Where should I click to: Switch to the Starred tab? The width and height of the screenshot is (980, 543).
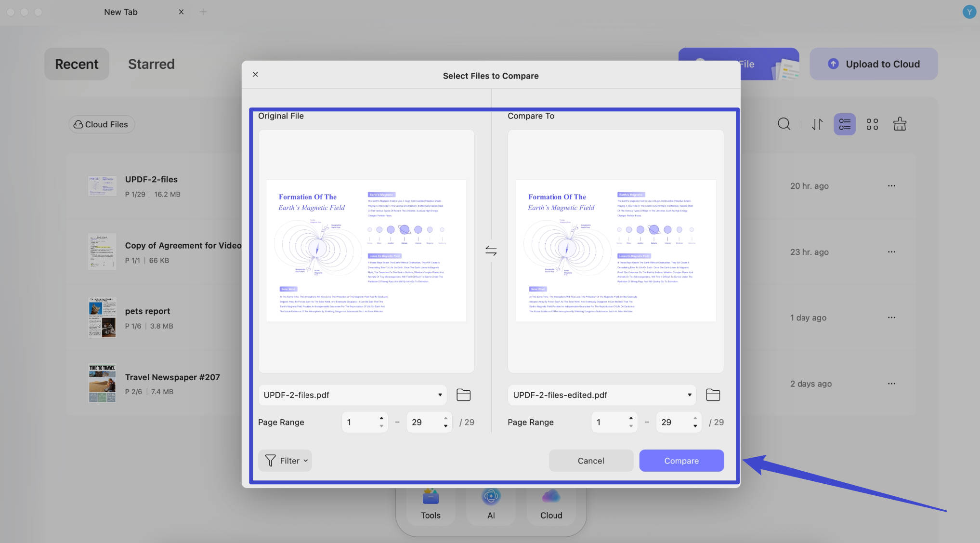point(151,64)
